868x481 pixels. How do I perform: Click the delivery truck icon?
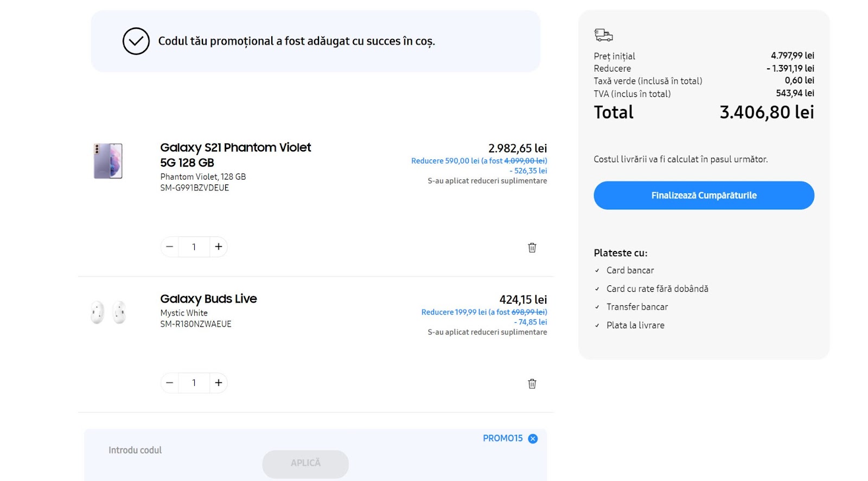tap(603, 35)
